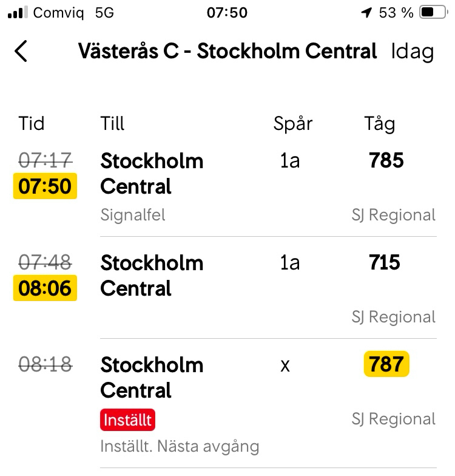
Task: Select the yellow 07:50 delayed departure time
Action: tap(45, 186)
